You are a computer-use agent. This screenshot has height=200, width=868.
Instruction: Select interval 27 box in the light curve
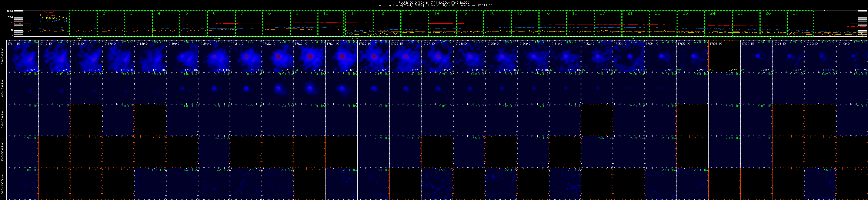pyautogui.click(x=801, y=23)
